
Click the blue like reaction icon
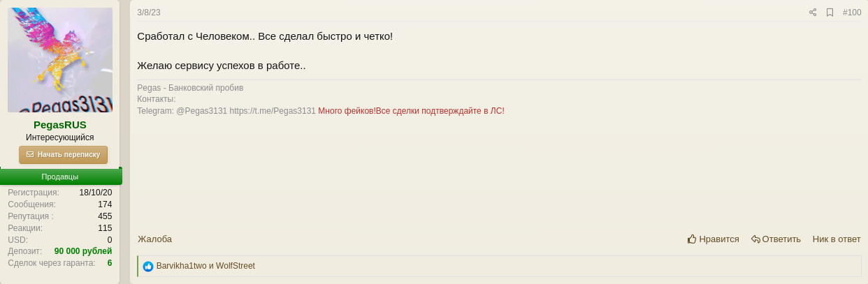[x=148, y=267]
